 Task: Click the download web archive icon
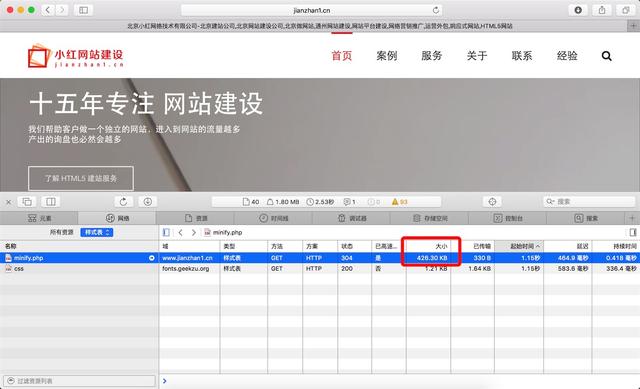point(148,202)
